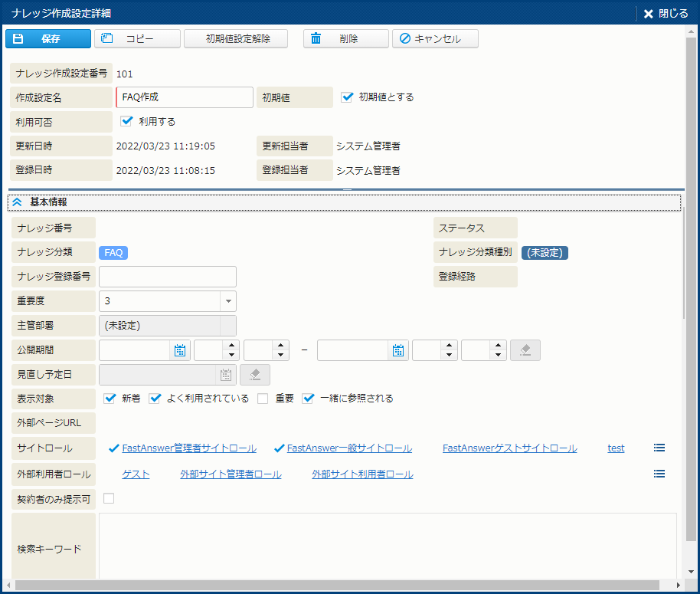Click the キャンセル cancel button

tap(435, 39)
